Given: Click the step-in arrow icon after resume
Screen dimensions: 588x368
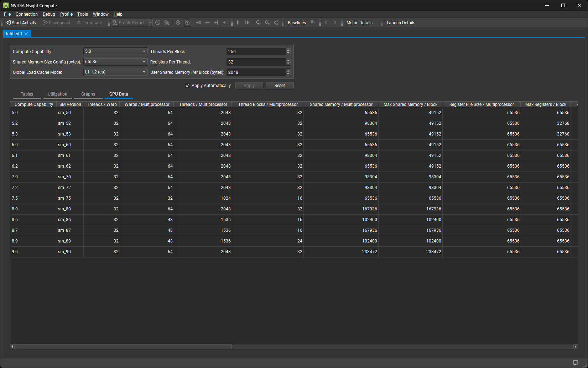Looking at the screenshot, I should (258, 22).
